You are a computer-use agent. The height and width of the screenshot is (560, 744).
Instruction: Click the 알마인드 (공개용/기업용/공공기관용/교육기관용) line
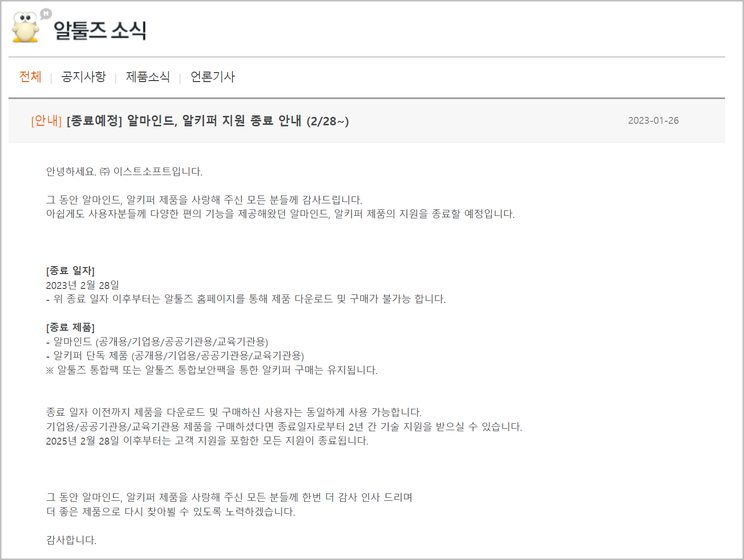click(157, 342)
